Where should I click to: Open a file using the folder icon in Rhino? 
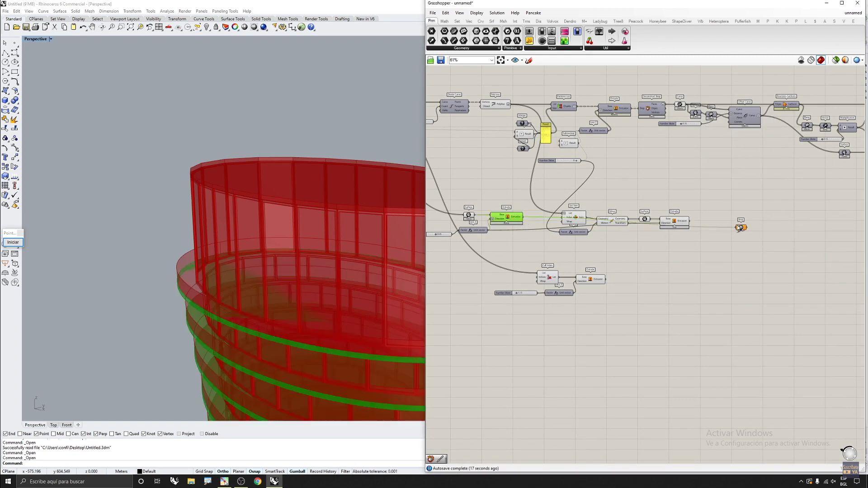(x=16, y=27)
